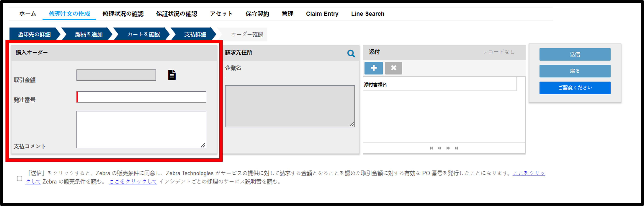
Task: Add an attachment with the plus button
Action: (x=373, y=68)
